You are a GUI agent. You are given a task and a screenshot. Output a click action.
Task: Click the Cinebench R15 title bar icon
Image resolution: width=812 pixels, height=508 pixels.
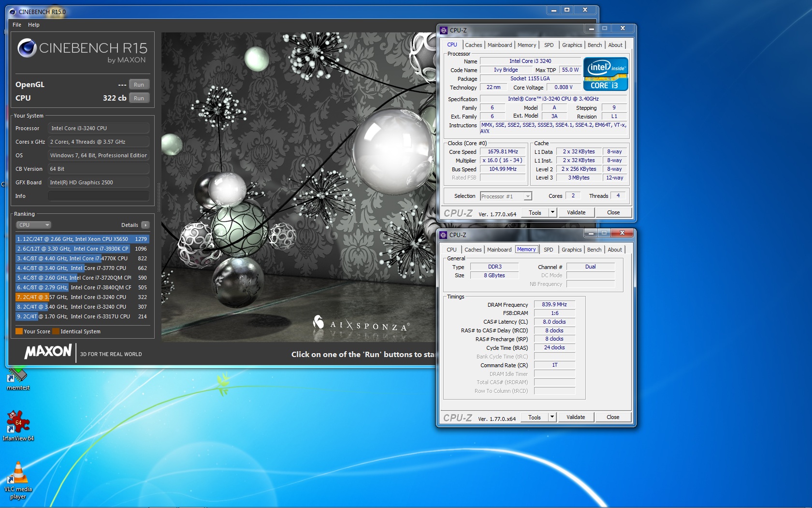click(13, 12)
